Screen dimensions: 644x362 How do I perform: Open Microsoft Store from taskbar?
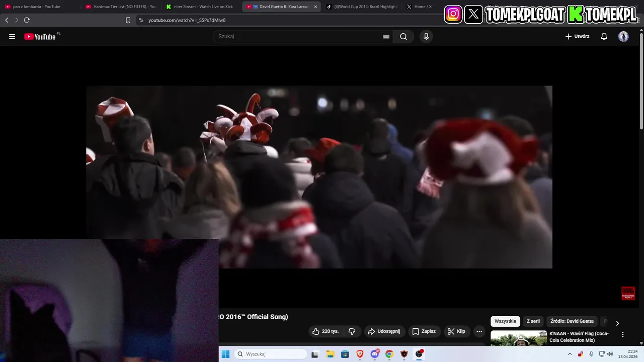point(345,354)
